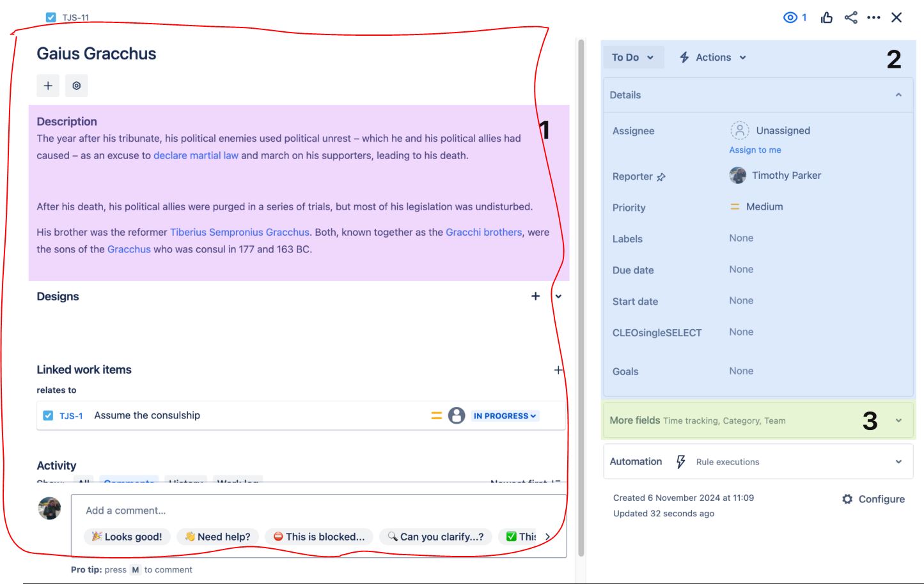Click This is blocked... quick reply
This screenshot has height=584, width=924.
(x=319, y=537)
